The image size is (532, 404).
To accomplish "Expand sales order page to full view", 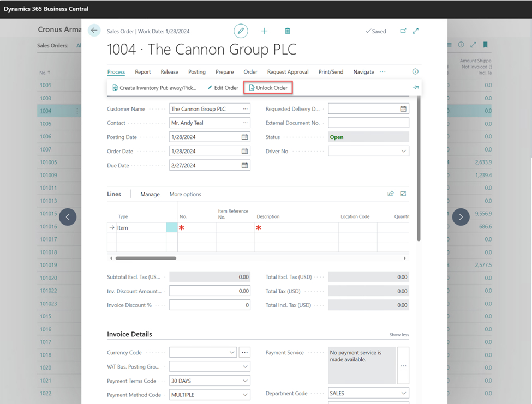I will (415, 31).
